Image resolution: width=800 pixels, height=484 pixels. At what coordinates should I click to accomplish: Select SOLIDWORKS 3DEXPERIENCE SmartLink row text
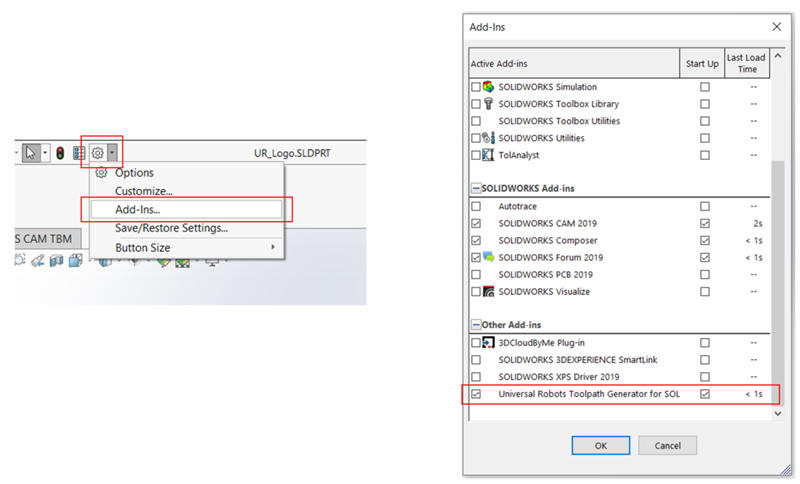[x=578, y=360]
